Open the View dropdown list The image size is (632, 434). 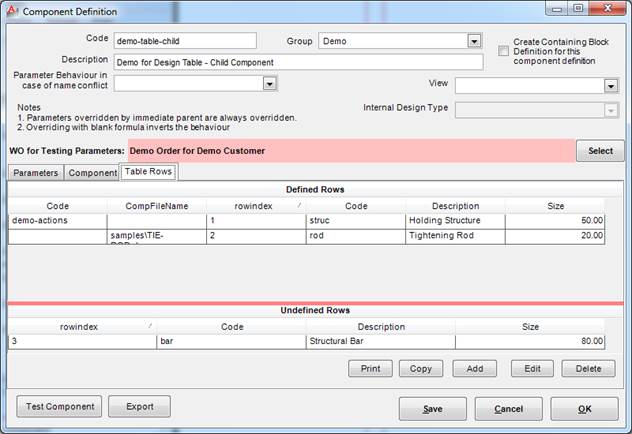click(611, 85)
